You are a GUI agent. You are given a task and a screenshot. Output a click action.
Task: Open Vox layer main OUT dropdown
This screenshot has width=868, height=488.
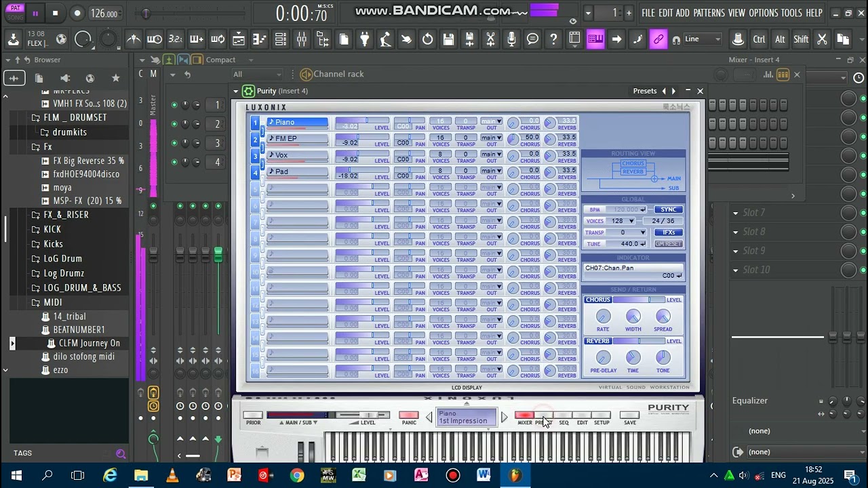coord(492,155)
